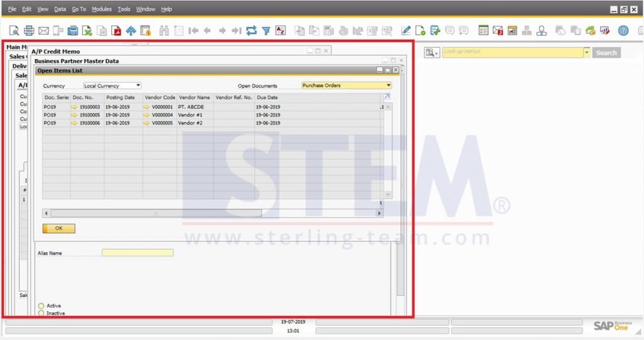
Task: Select the Active radio button
Action: pos(42,306)
